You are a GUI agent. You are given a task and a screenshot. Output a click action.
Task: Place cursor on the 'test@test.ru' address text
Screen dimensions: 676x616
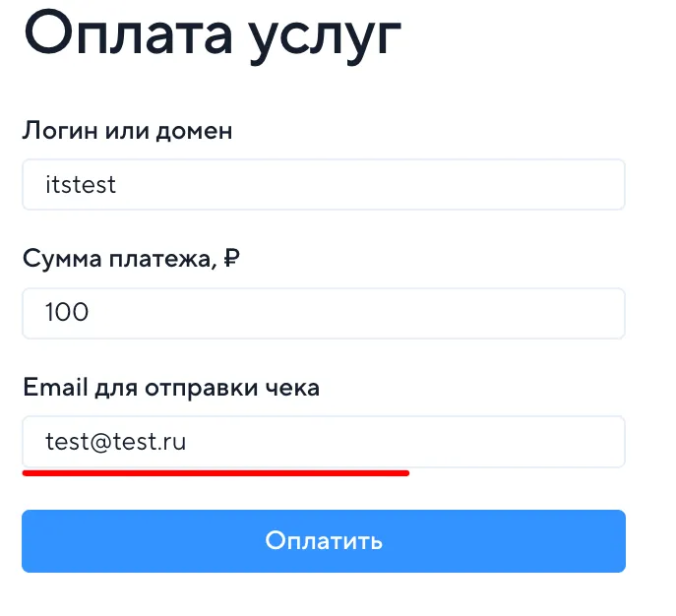116,442
